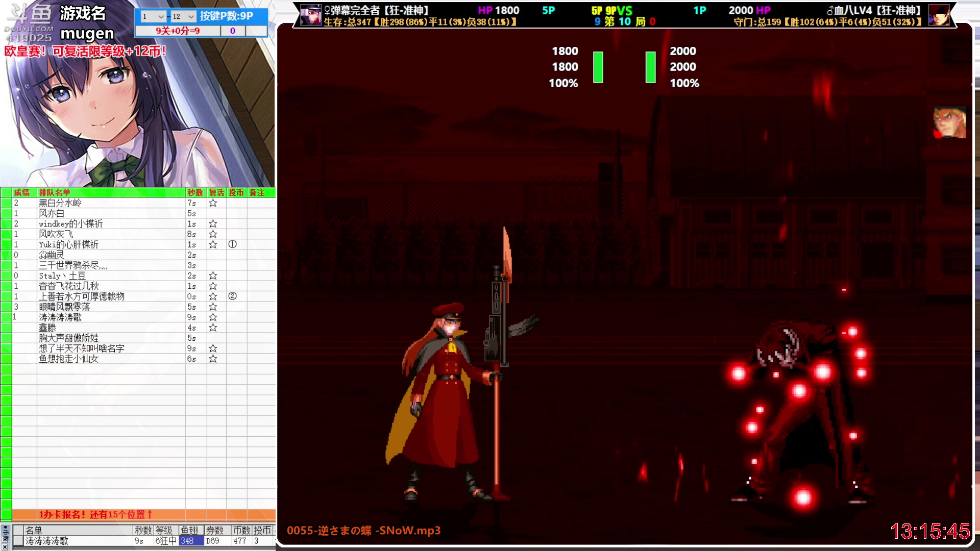Click the 币条 side tab of bottom panel
This screenshot has height=551, width=980.
pyautogui.click(x=5, y=534)
